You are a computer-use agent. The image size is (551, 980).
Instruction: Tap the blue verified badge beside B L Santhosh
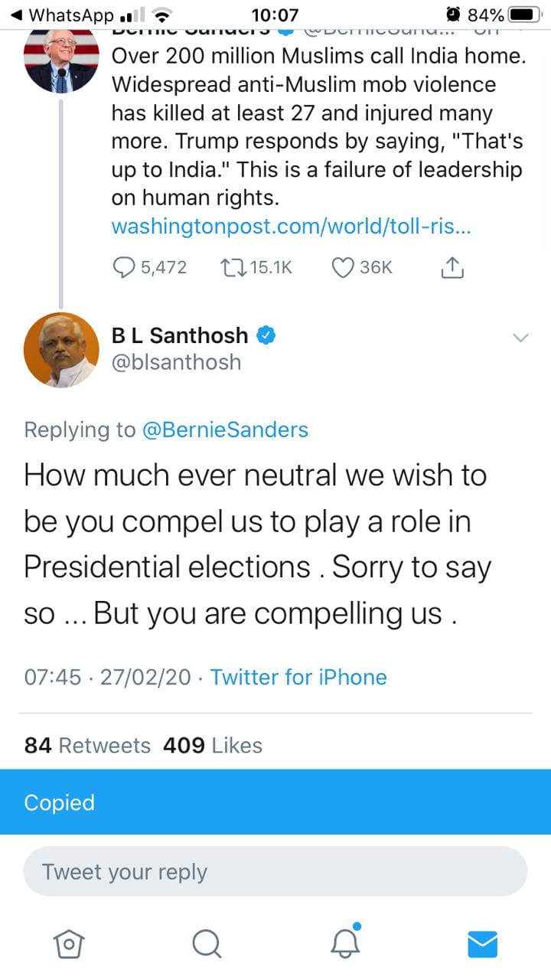click(x=265, y=335)
